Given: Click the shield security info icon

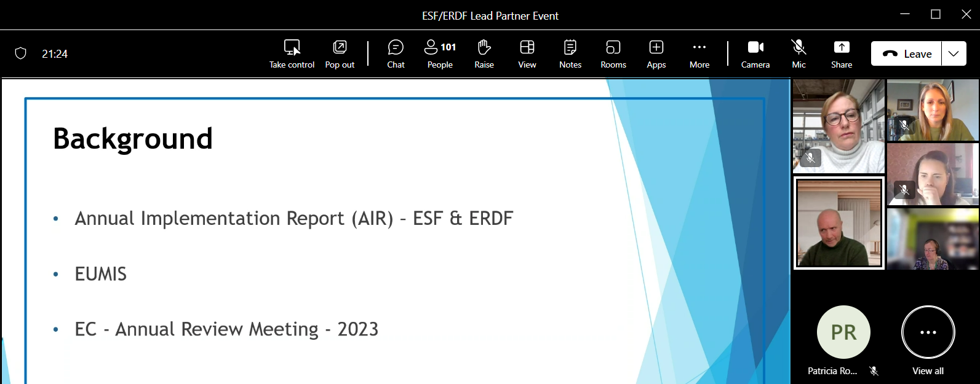Looking at the screenshot, I should [x=21, y=53].
